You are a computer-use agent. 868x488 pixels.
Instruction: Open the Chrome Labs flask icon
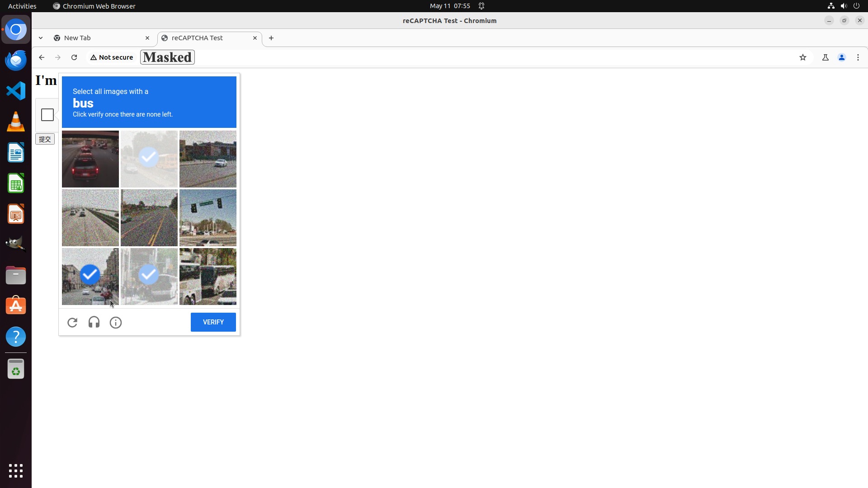[x=826, y=57]
